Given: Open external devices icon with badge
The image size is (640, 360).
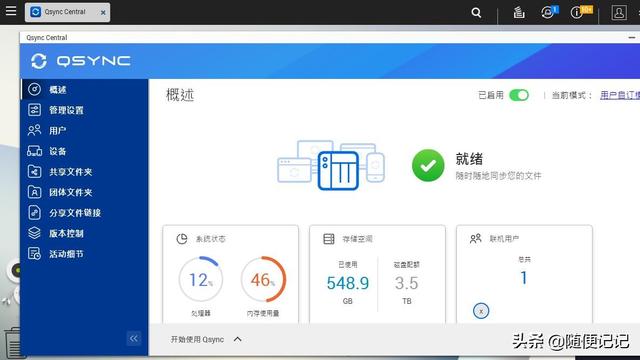Looking at the screenshot, I should coord(549,12).
